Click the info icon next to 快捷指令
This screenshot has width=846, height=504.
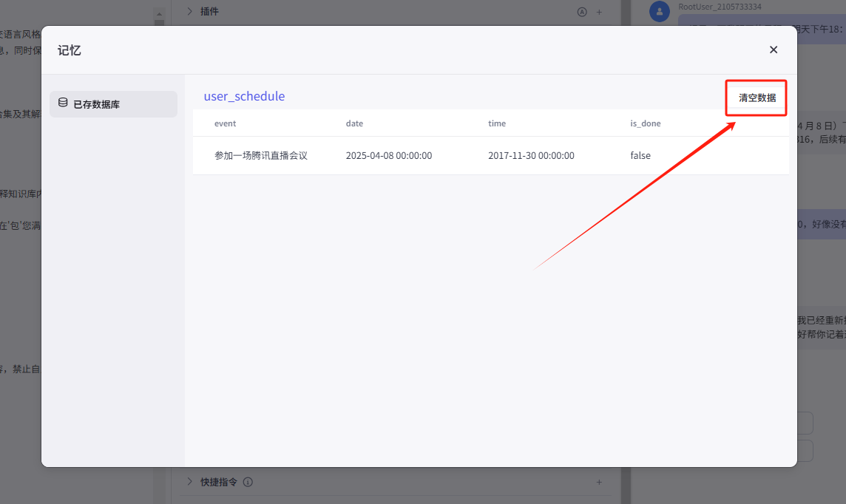pyautogui.click(x=248, y=482)
